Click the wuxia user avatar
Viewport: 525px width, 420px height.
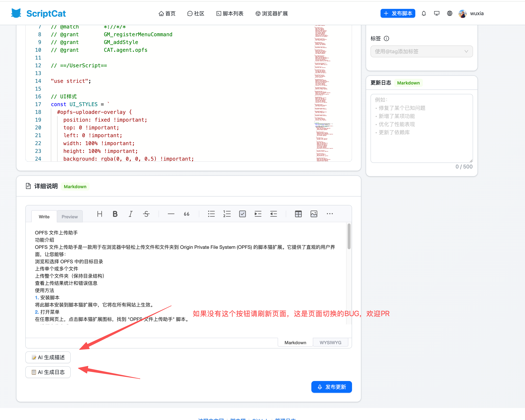tap(462, 14)
